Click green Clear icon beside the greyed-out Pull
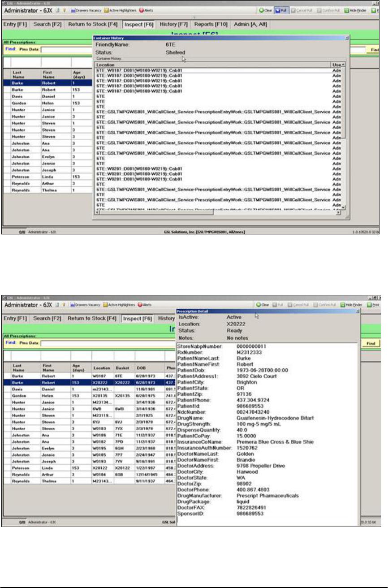Viewport: 388px width, 588px height. (262, 305)
